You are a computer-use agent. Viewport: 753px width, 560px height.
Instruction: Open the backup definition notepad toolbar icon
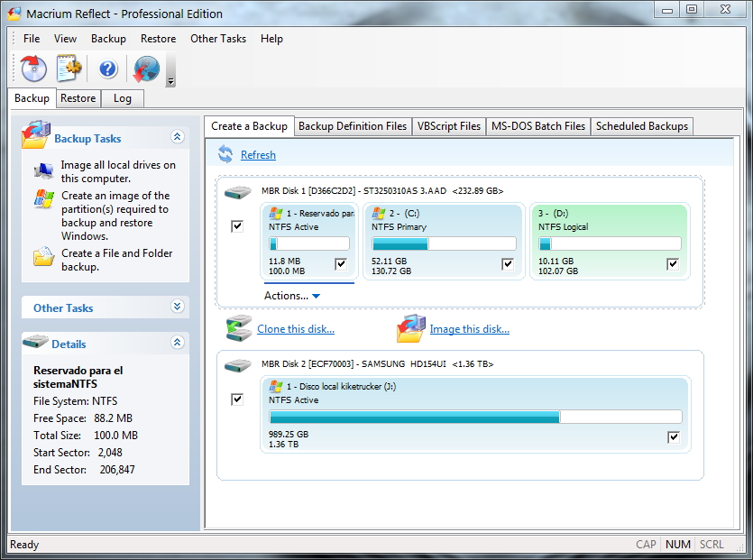(69, 69)
